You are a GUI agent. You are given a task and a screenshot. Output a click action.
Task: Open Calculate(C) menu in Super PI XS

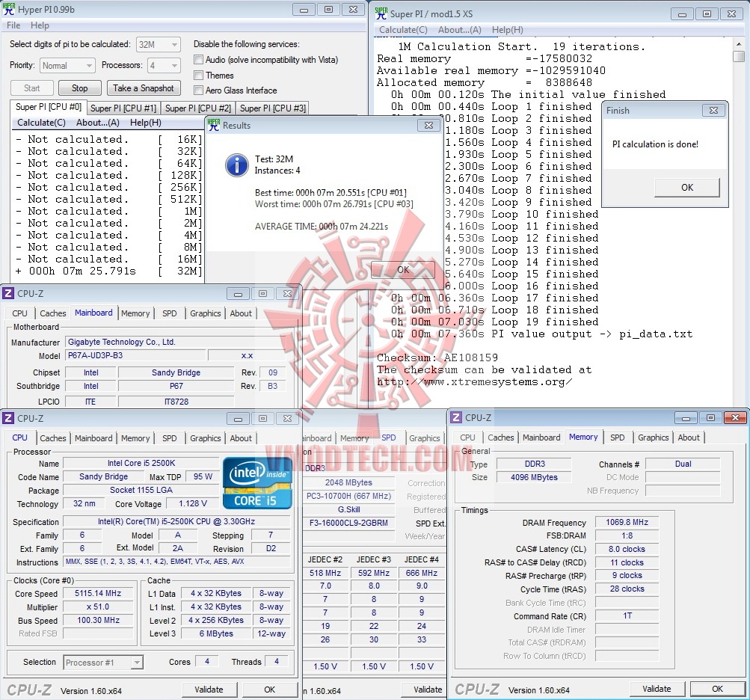coord(403,30)
